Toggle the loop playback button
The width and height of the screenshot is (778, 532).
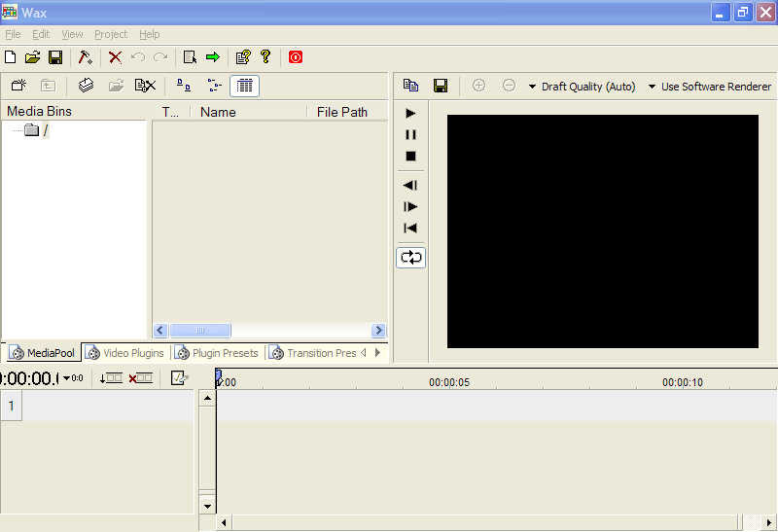coord(410,258)
